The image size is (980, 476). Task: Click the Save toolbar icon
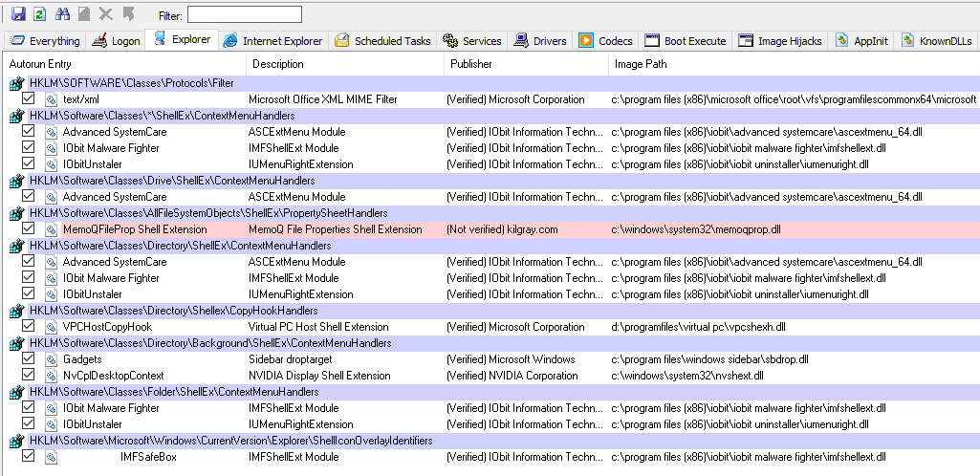(x=18, y=14)
